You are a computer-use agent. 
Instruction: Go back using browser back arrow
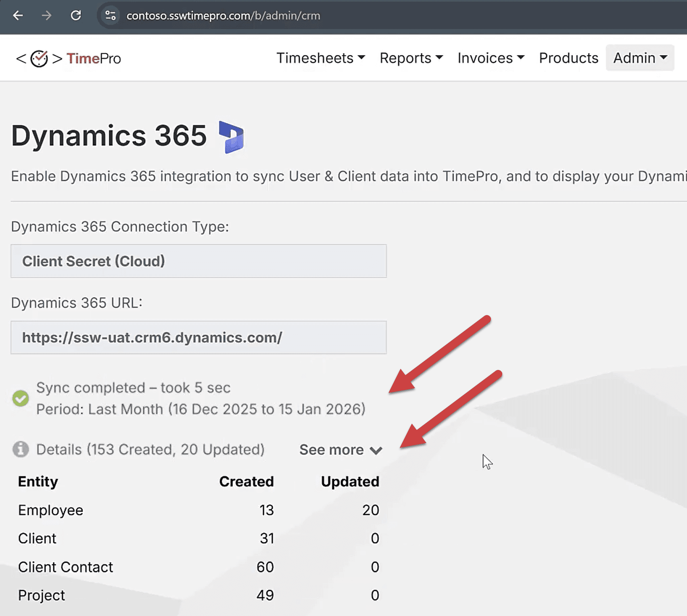click(18, 16)
